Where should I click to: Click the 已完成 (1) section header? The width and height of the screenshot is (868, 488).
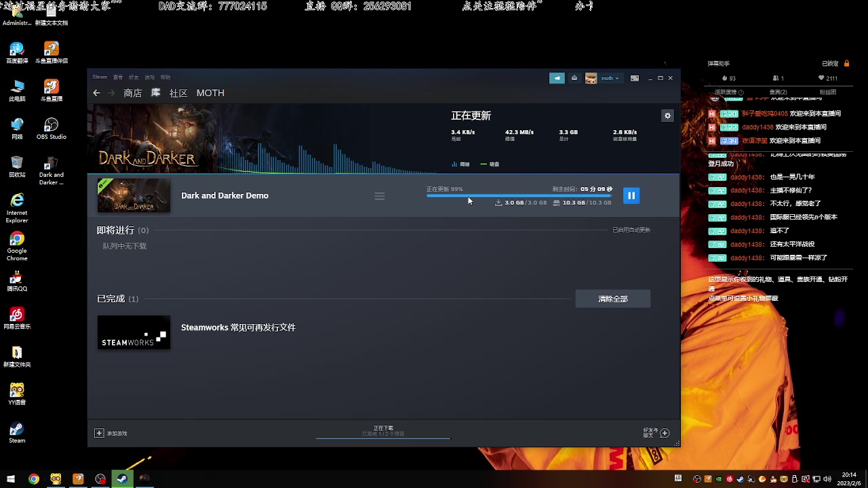(x=117, y=299)
